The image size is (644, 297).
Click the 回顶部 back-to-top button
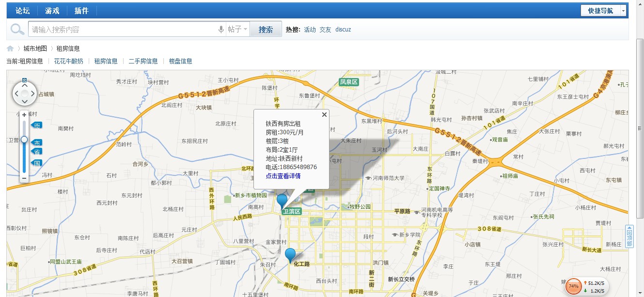(x=629, y=236)
